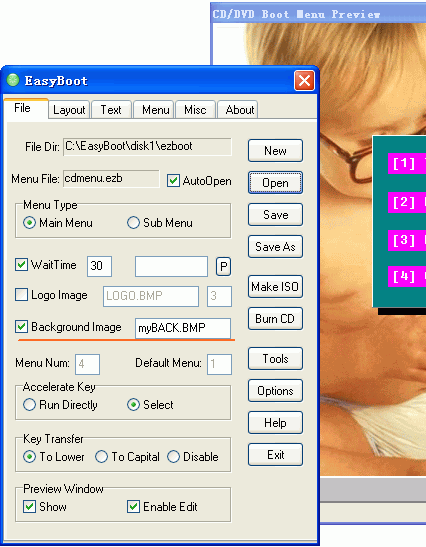Viewport: 426px width, 547px height.
Task: Select menu item [2] in the preview window
Action: [x=407, y=202]
